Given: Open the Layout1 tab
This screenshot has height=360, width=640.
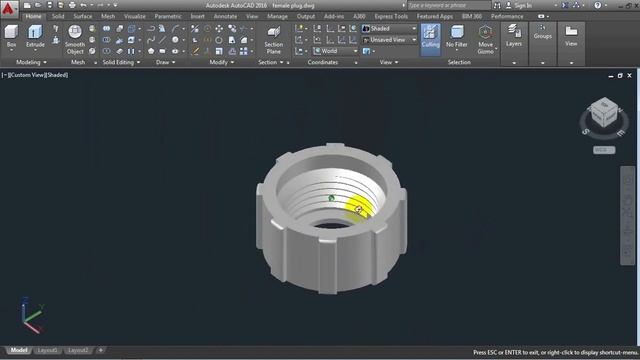Looking at the screenshot, I should [x=47, y=351].
